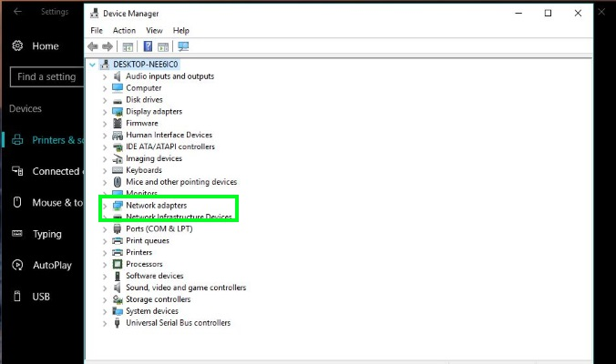616x364 pixels.
Task: Select the Ports (COM & LPT) label
Action: [x=159, y=228]
